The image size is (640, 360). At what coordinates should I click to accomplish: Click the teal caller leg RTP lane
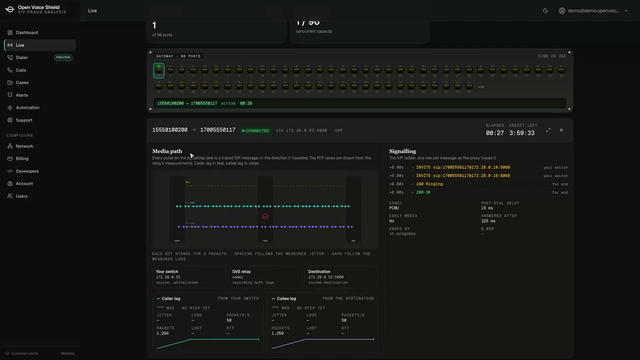263,206
